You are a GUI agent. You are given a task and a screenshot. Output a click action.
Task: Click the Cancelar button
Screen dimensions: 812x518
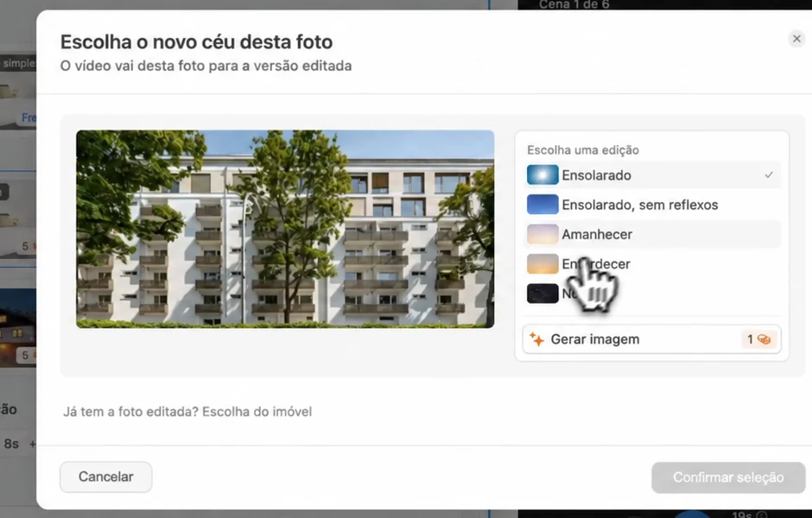[105, 477]
